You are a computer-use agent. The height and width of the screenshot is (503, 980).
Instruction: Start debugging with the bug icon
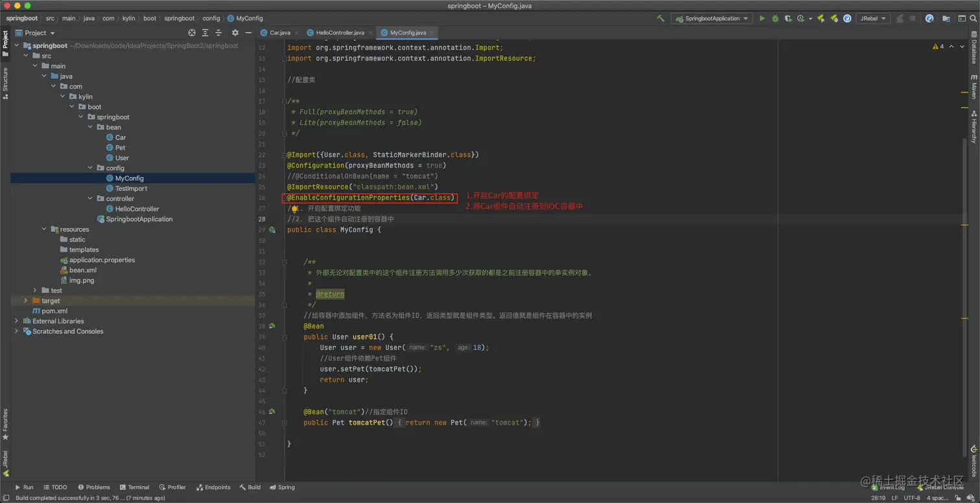coord(775,19)
